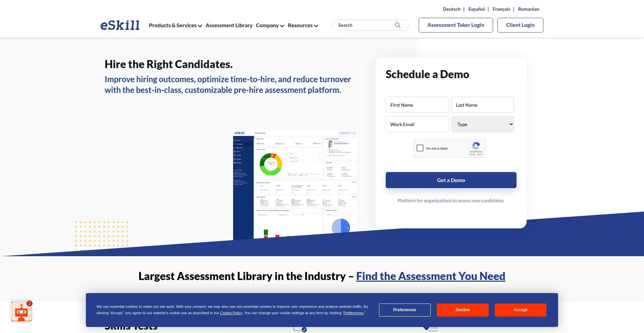The image size is (644, 333).
Task: Open cookie Preferences button
Action: [405, 310]
